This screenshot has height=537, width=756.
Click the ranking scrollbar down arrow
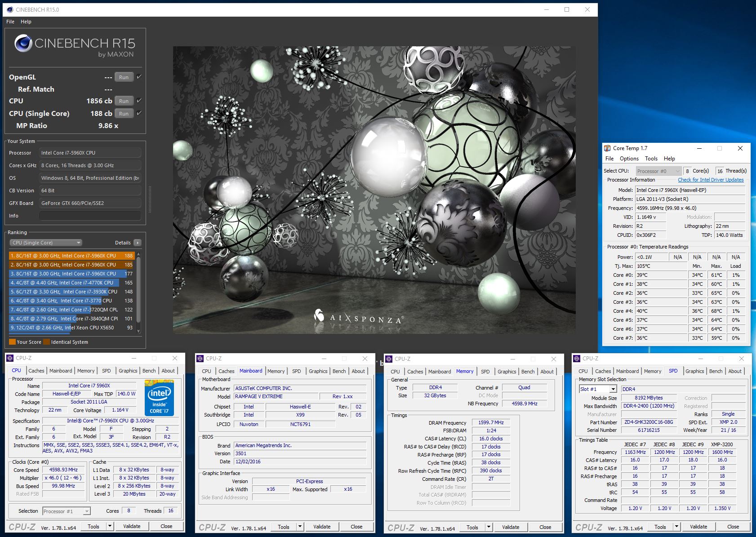[x=138, y=331]
